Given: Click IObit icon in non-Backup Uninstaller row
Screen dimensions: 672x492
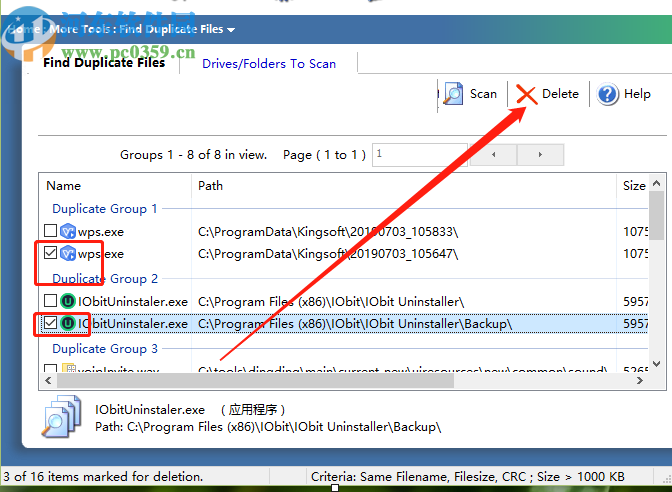Looking at the screenshot, I should point(68,301).
